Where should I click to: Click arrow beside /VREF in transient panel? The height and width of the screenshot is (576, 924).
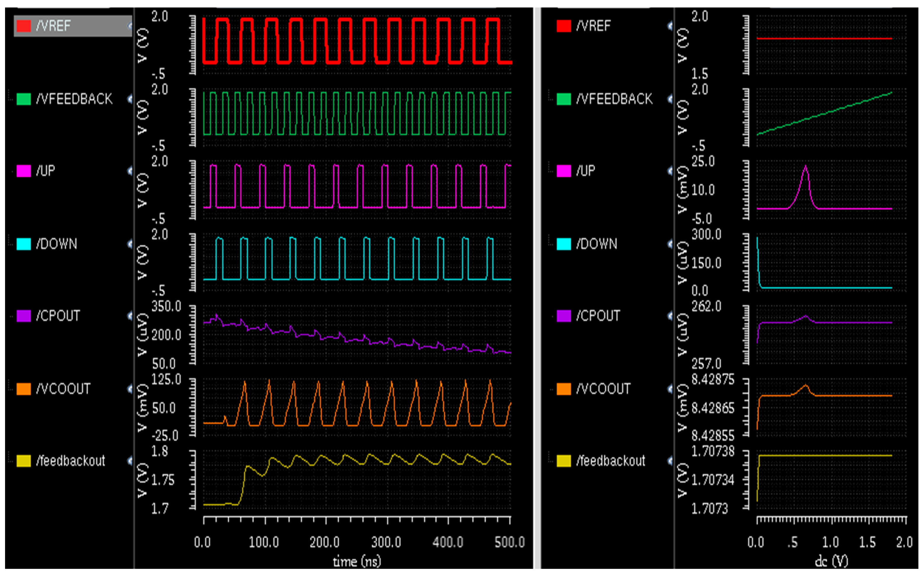coord(130,26)
